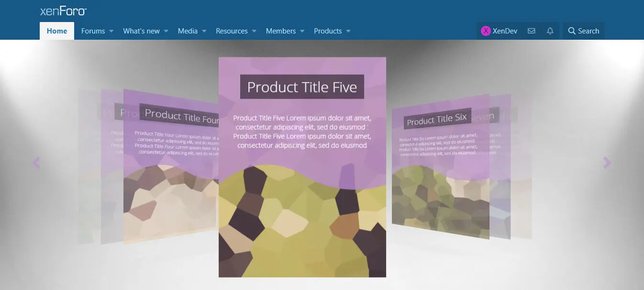Expand the Resources dropdown arrow
Screen dimensions: 644x290
pyautogui.click(x=254, y=31)
